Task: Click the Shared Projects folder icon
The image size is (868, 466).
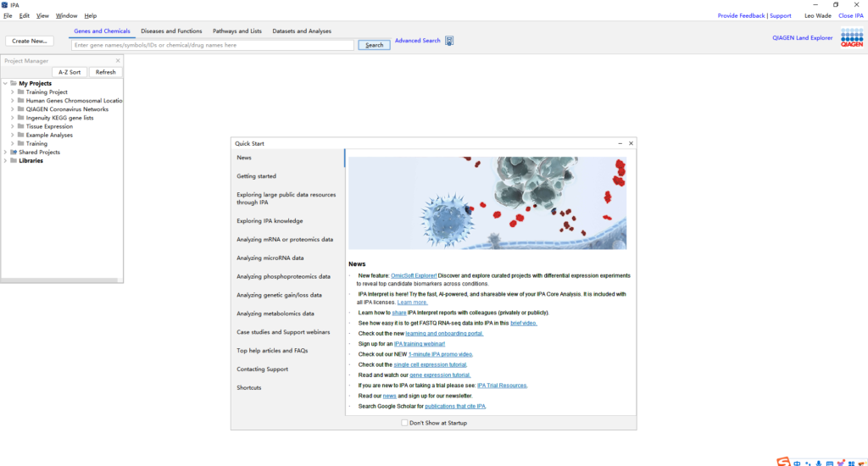Action: coord(14,153)
